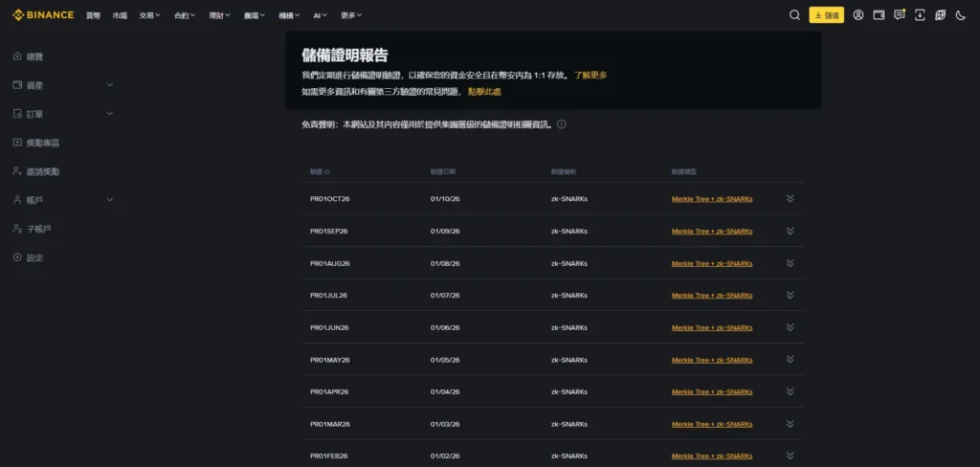Click the 獎勵專區 ticket icon
Viewport: 980px width, 467px height.
17,143
